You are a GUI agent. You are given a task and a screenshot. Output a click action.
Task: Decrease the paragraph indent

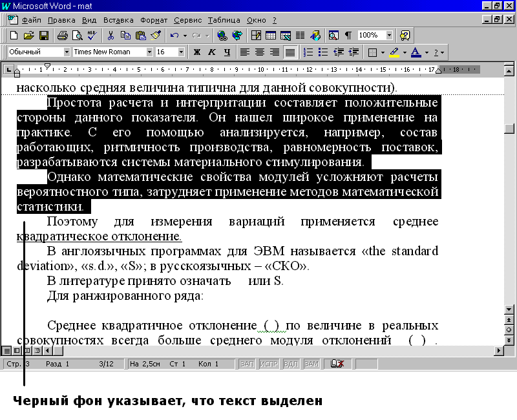(339, 52)
